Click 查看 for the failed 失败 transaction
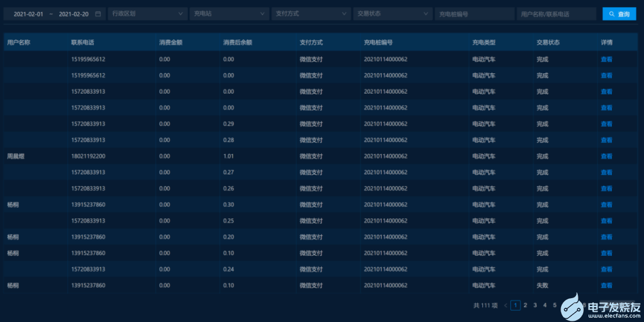Viewport: 644px width, 322px height. [x=606, y=286]
